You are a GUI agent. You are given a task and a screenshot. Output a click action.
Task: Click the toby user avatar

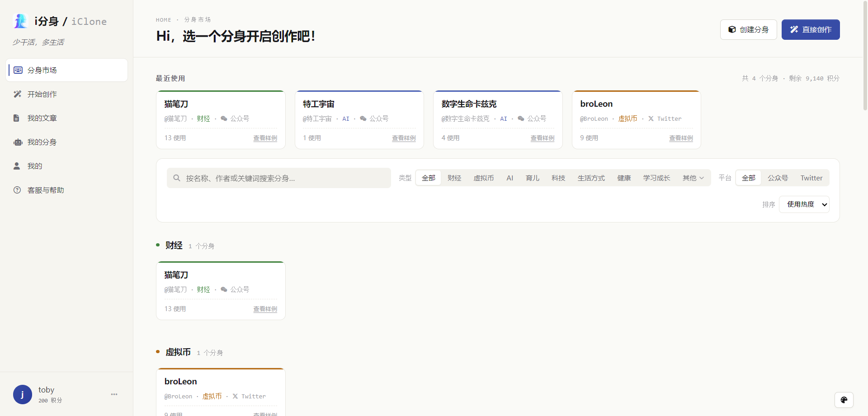point(23,394)
